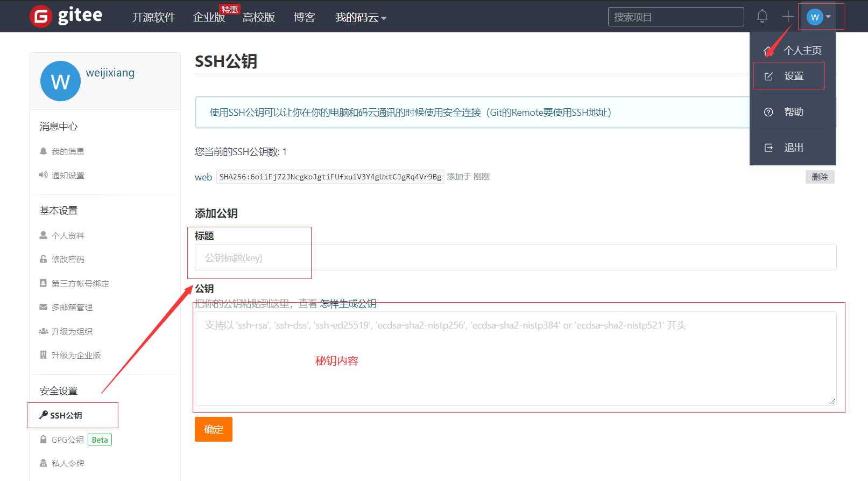
Task: Click the 安全设置 section heading
Action: pyautogui.click(x=59, y=391)
